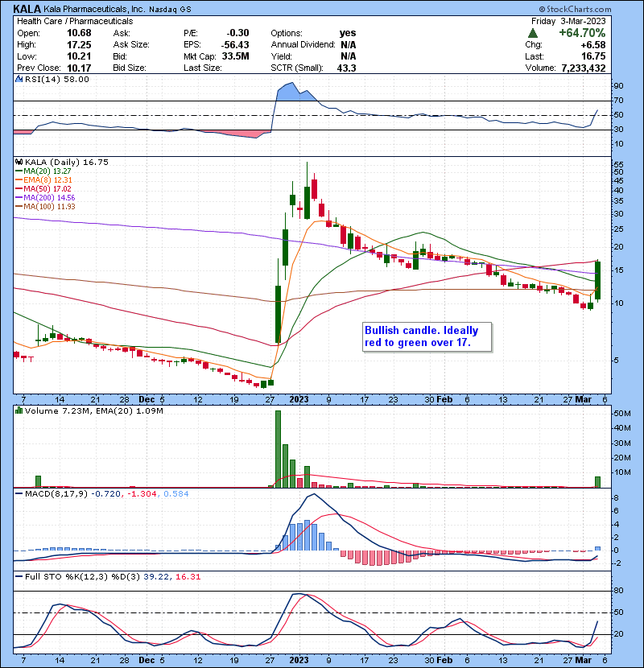Click the Options value yes

[x=348, y=33]
